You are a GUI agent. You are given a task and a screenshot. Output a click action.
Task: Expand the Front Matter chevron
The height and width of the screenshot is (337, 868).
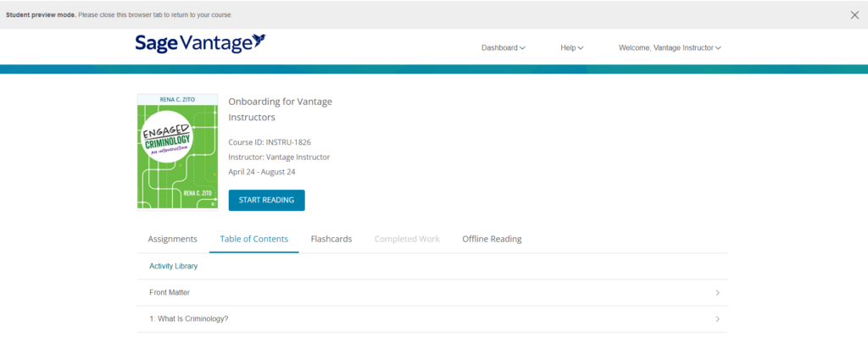[x=717, y=293]
